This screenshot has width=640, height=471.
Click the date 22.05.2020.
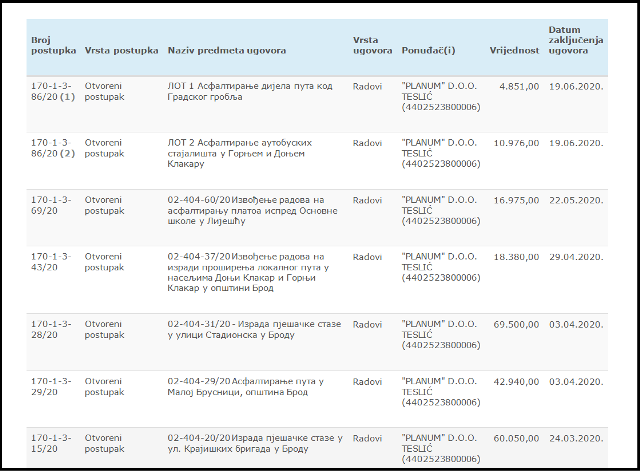[x=576, y=200]
